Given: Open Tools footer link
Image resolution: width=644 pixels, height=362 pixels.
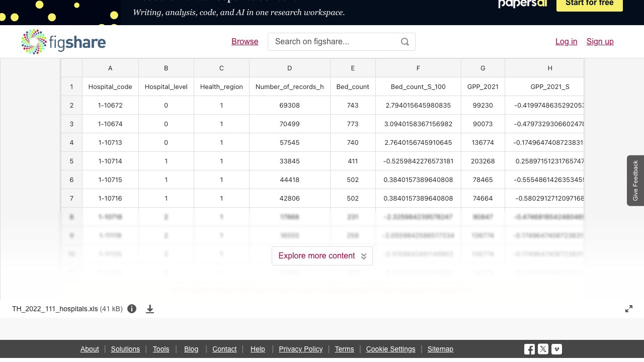Looking at the screenshot, I should (x=161, y=349).
